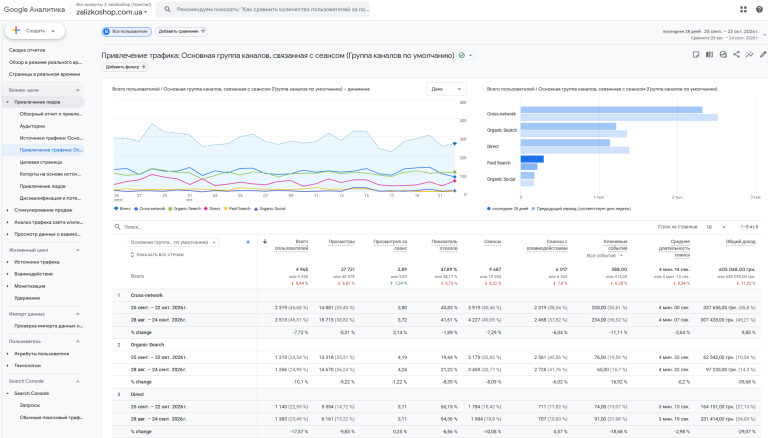Click the circular check icon in report toolbar
Image resolution: width=768 pixels, height=438 pixels.
click(723, 54)
